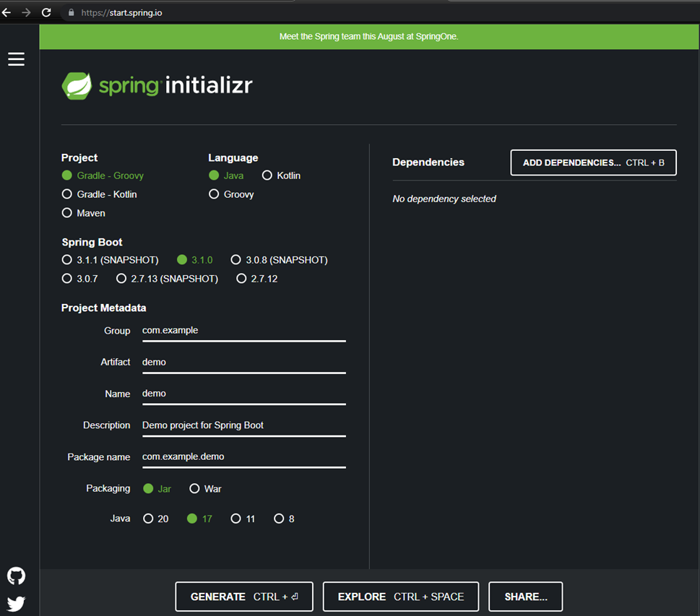700x616 pixels.
Task: Choose Spring Boot 2.7.13 (SNAPSHOT)
Action: click(167, 279)
